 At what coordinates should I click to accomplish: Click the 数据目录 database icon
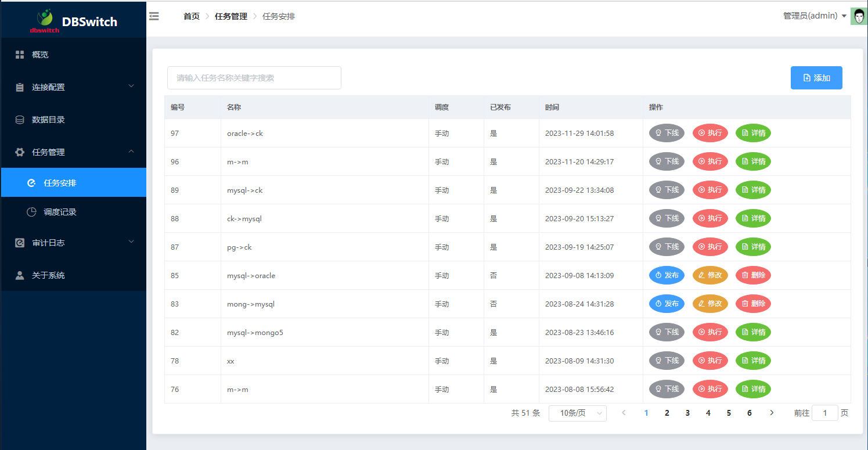tap(20, 120)
